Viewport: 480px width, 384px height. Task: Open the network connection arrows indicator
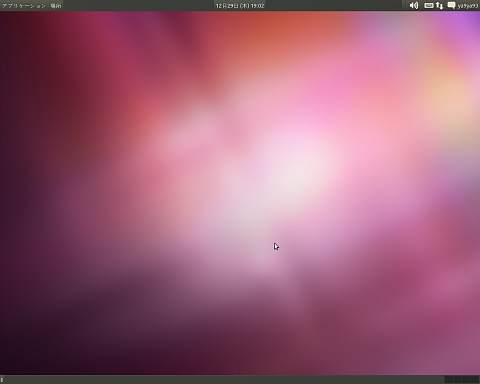click(439, 5)
